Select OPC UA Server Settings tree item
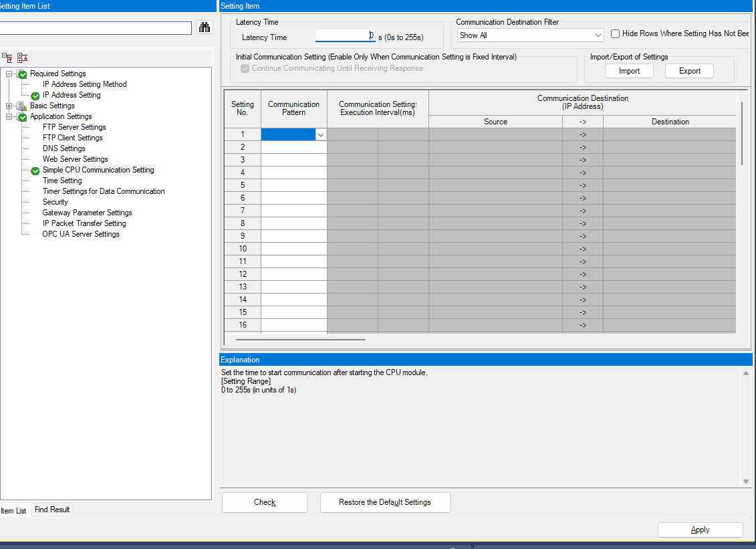Image resolution: width=756 pixels, height=549 pixels. pos(80,234)
